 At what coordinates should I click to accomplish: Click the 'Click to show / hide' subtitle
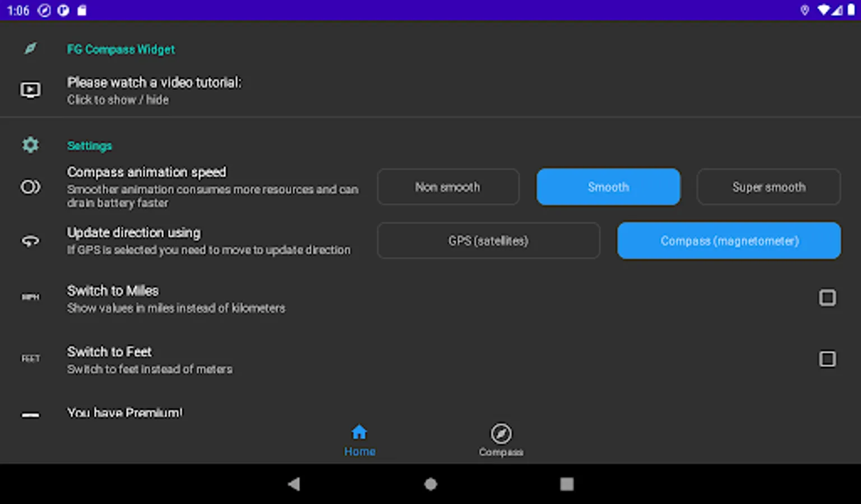[x=118, y=100]
